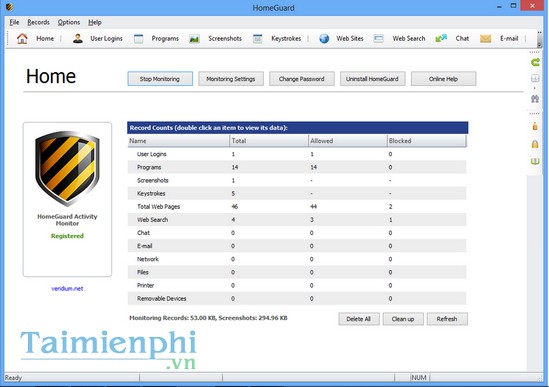
Task: Open the veridium.net link
Action: 67,289
